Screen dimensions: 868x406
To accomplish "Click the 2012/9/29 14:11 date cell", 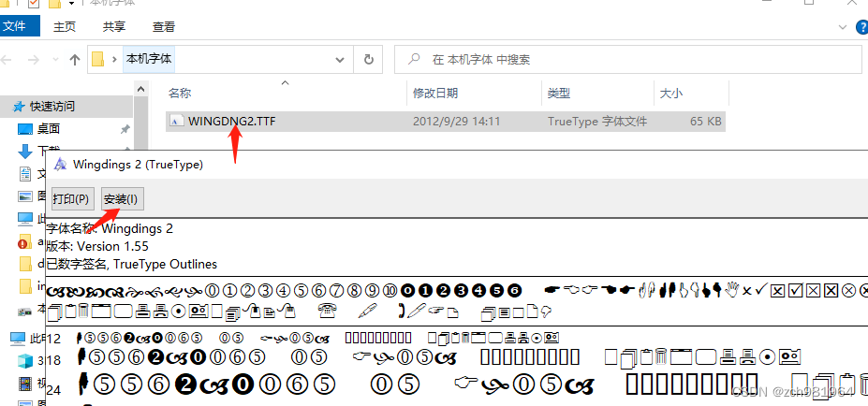I will coord(457,121).
